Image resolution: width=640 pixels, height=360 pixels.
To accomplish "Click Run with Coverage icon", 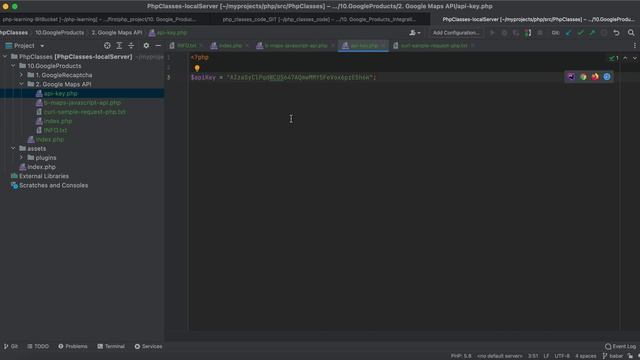I will point(516,33).
